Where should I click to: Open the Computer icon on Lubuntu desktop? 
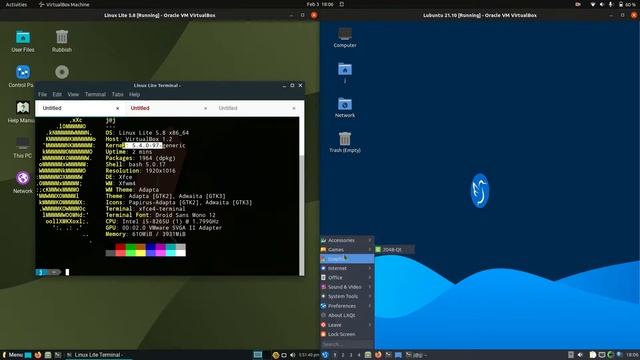[x=345, y=38]
